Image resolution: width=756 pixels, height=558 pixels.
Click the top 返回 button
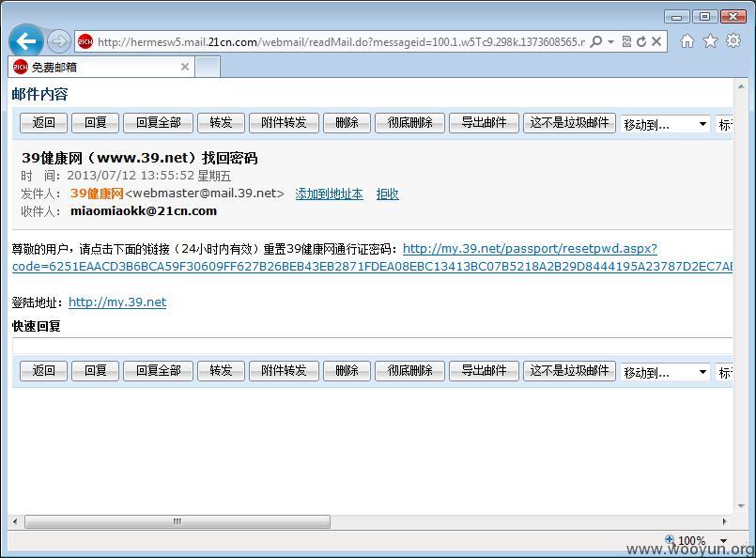click(x=43, y=122)
